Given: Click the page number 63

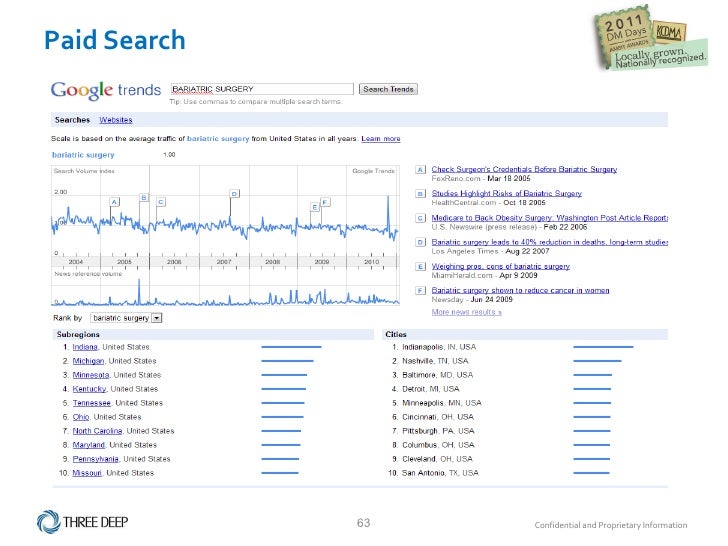Looking at the screenshot, I should point(364,523).
